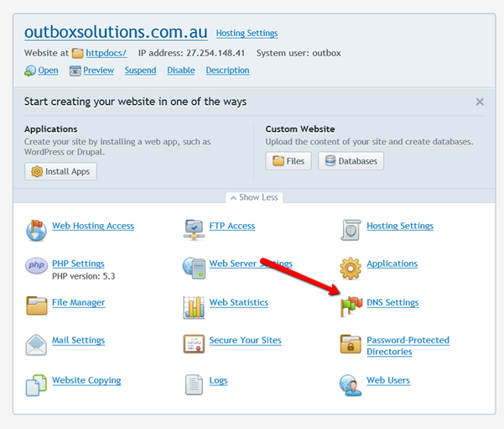Viewport: 504px width, 429px height.
Task: Select the Web Statistics chart icon
Action: 194,306
